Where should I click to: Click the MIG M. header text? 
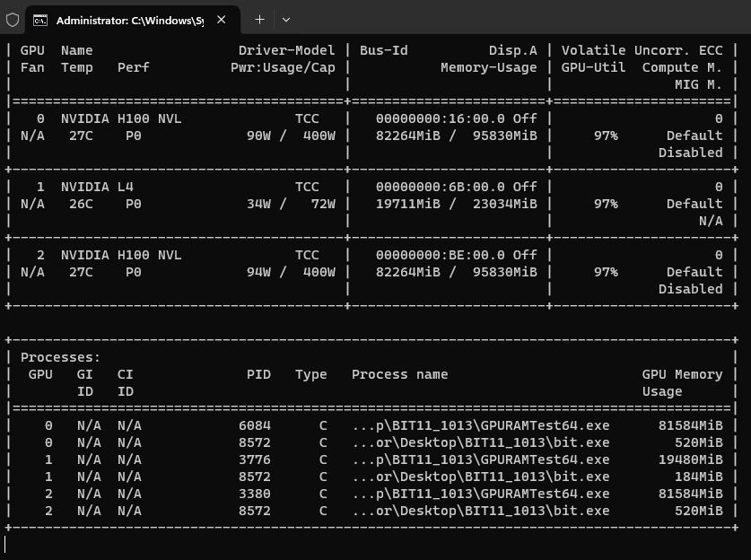point(698,84)
